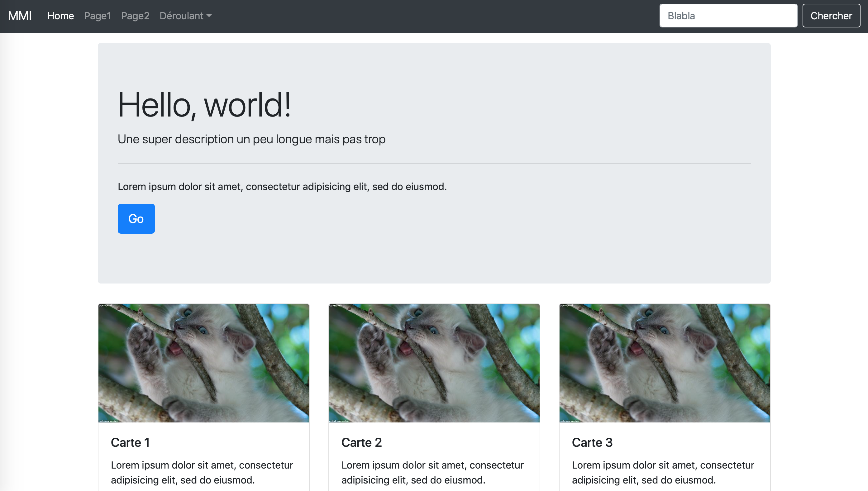This screenshot has width=868, height=491.
Task: Open the Carte 2 kitten image
Action: pos(434,363)
